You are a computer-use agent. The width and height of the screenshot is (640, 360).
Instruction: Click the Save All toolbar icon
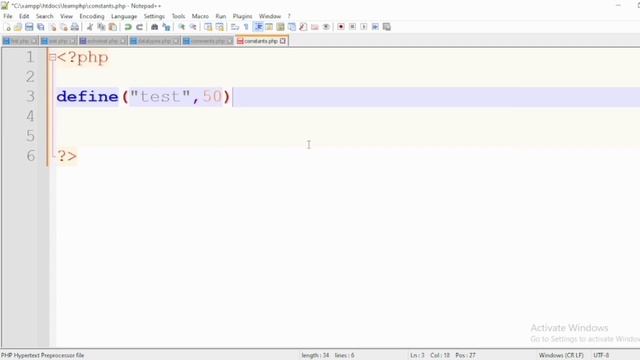pos(40,27)
